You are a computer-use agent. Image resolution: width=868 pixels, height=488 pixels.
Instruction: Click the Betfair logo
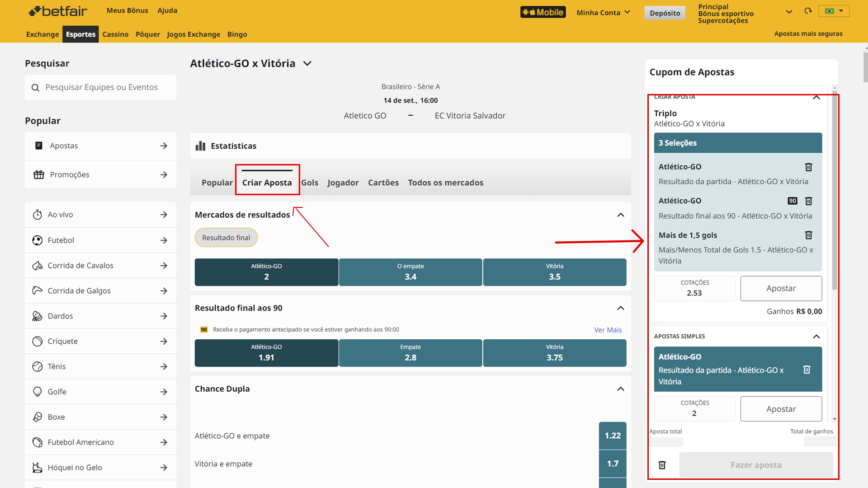tap(58, 11)
